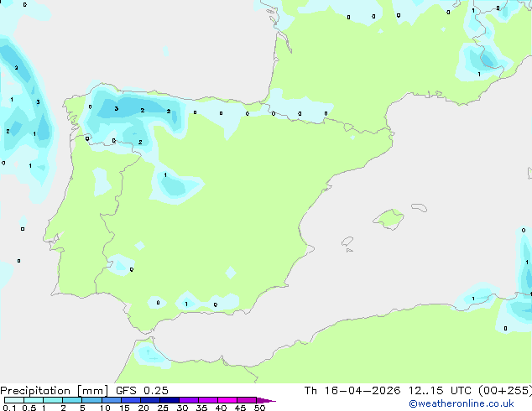Select the "Th 16-04-2026" date text
Screen dimensions: 532x411
click(x=352, y=391)
